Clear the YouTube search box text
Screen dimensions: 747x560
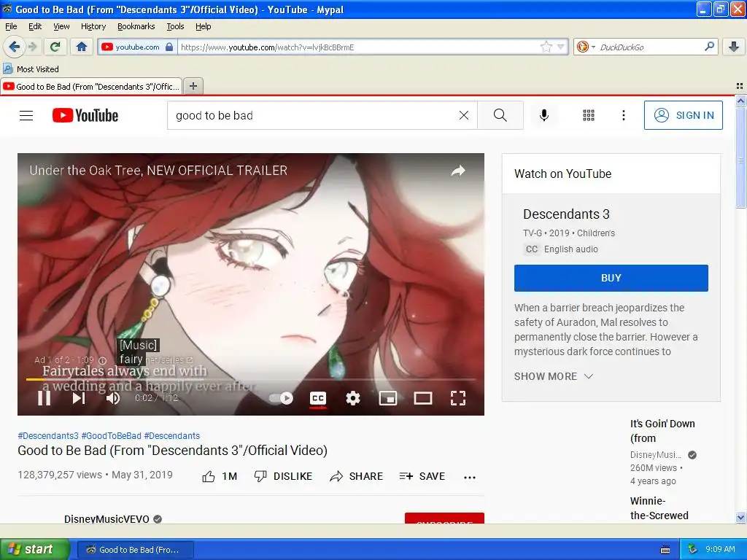coord(463,115)
